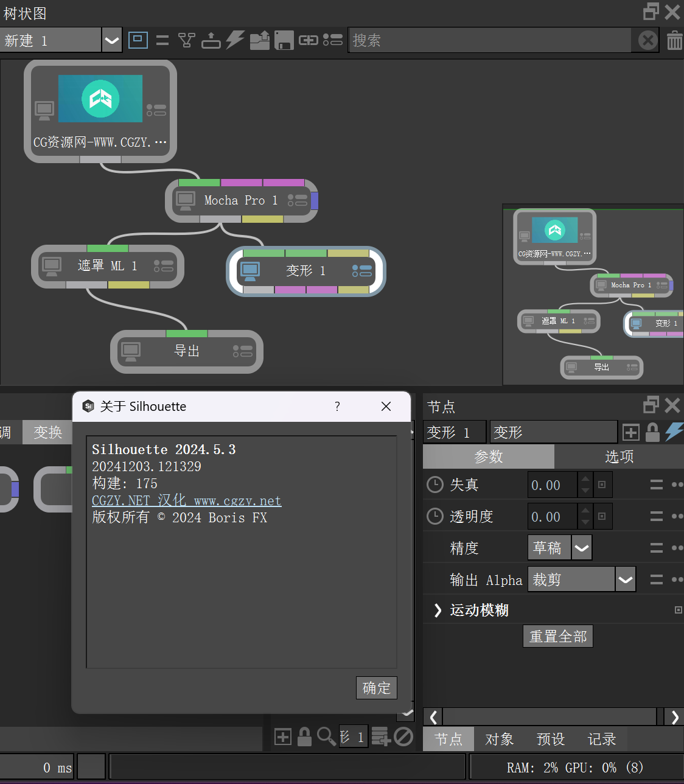Toggle the lock icon in node panel header
The width and height of the screenshot is (684, 784).
click(652, 432)
